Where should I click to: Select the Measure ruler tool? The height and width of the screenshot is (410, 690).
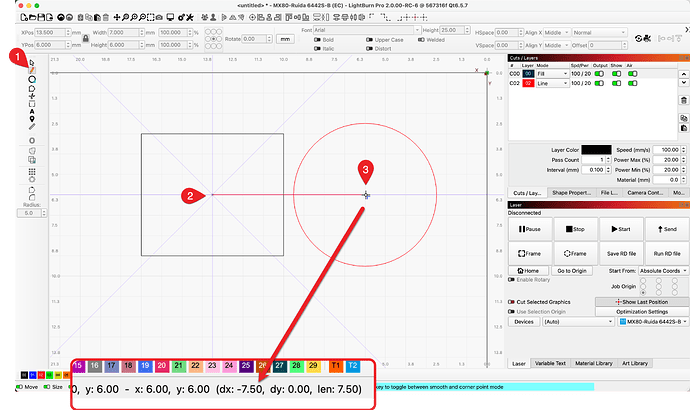tap(32, 127)
